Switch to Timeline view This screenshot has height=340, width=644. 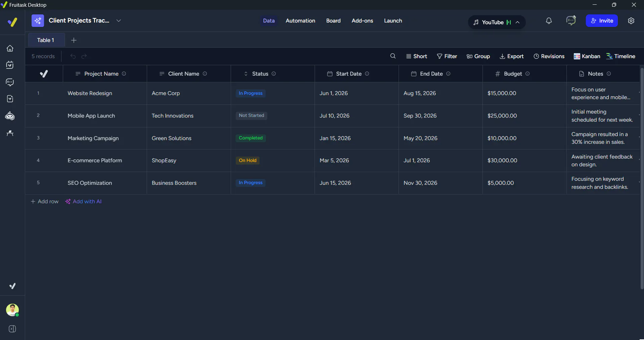tap(621, 56)
